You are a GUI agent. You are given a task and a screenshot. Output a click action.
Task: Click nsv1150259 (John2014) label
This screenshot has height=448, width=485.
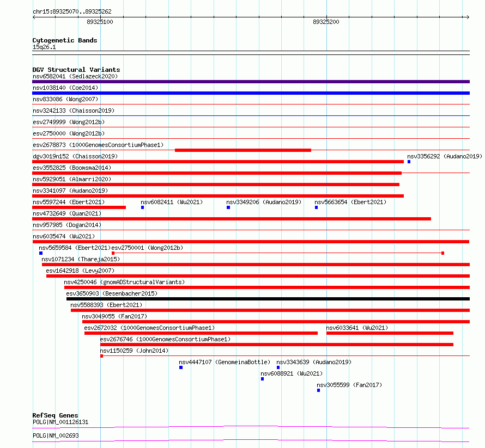(134, 351)
